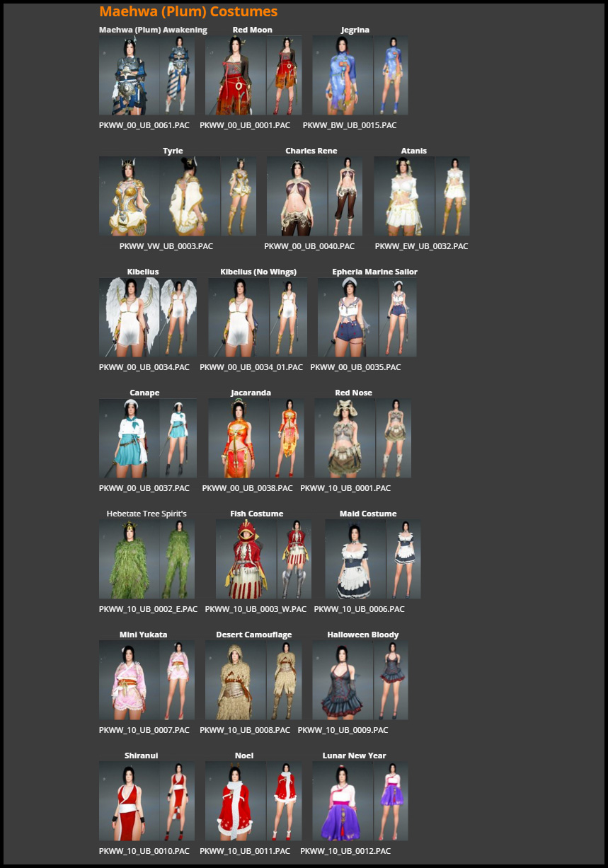
Task: Select the PKWW_10_UB_0011.PAC filename under Noel
Action: pos(245,851)
